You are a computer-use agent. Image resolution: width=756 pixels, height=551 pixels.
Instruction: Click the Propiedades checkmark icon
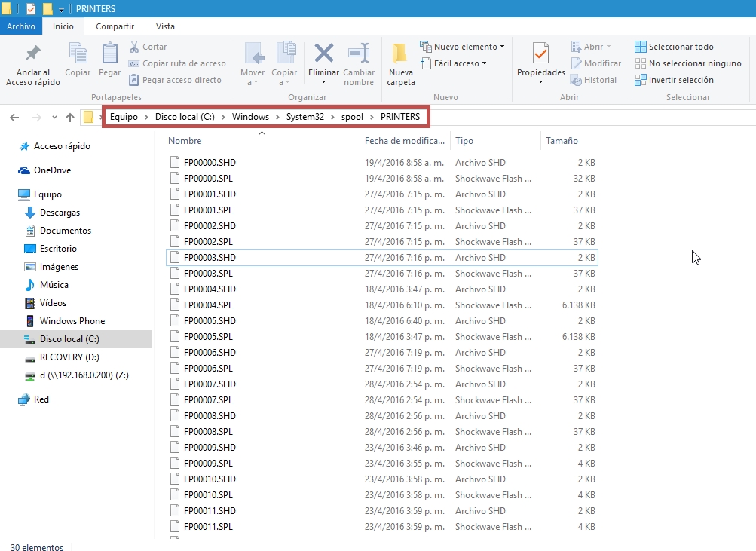click(x=540, y=54)
